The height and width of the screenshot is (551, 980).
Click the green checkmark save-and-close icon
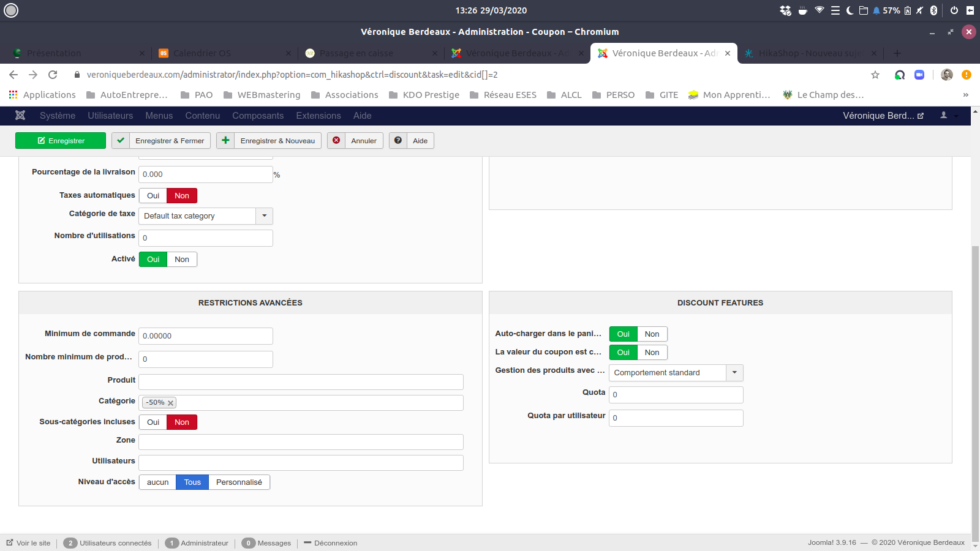point(121,141)
